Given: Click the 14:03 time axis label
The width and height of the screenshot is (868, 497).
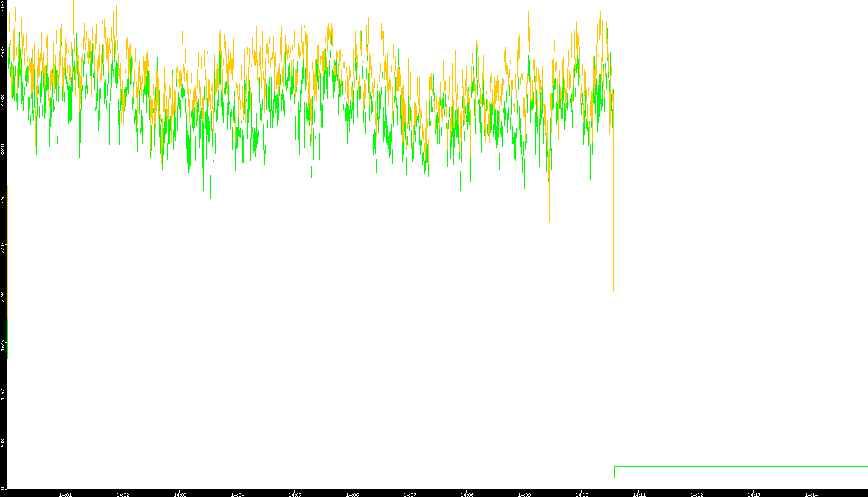Looking at the screenshot, I should (x=180, y=495).
